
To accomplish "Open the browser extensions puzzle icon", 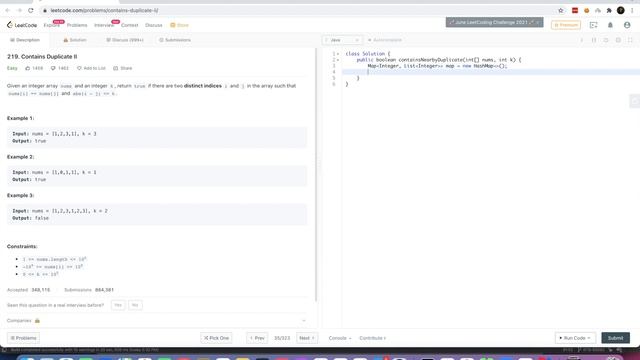I will click(609, 10).
